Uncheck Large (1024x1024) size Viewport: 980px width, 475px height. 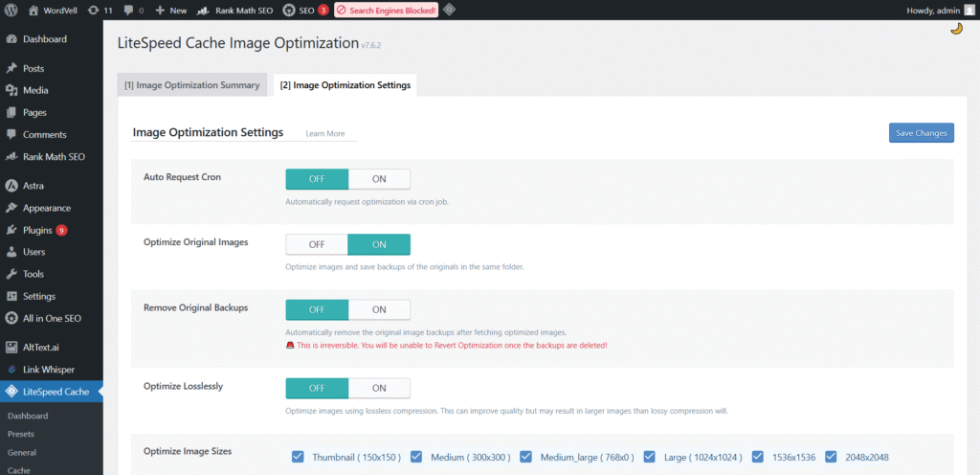pos(650,457)
